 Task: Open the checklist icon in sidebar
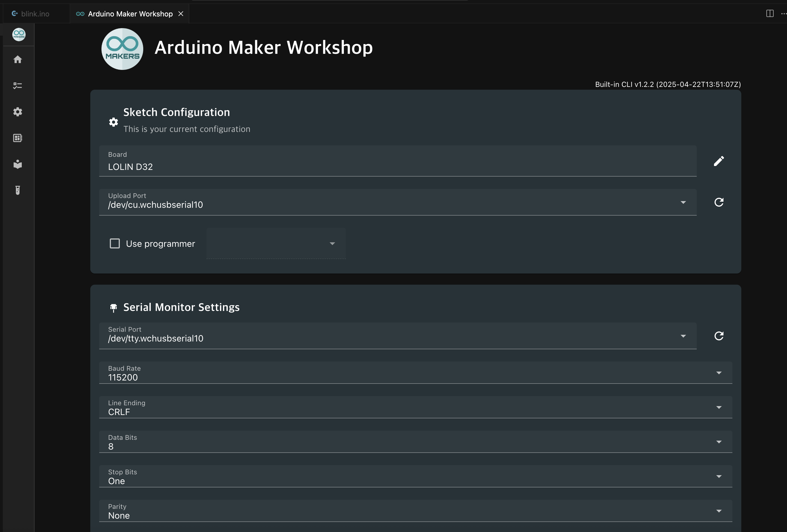pos(18,86)
